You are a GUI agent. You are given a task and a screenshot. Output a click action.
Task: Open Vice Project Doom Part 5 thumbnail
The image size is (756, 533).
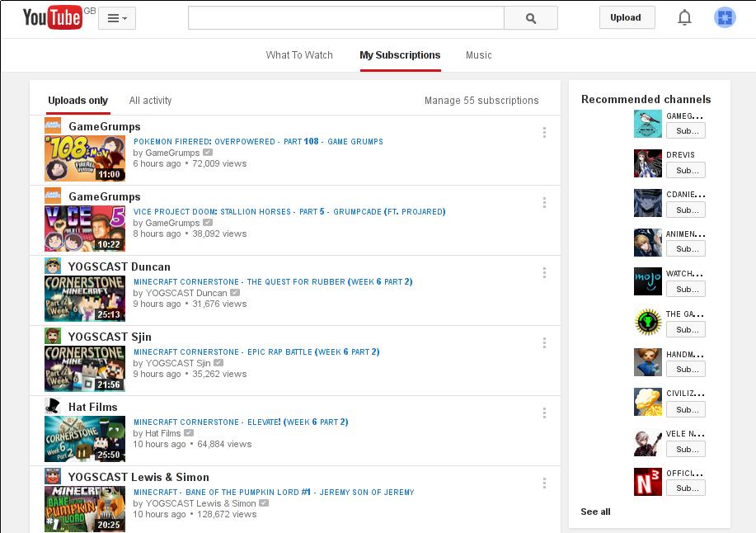click(x=85, y=229)
